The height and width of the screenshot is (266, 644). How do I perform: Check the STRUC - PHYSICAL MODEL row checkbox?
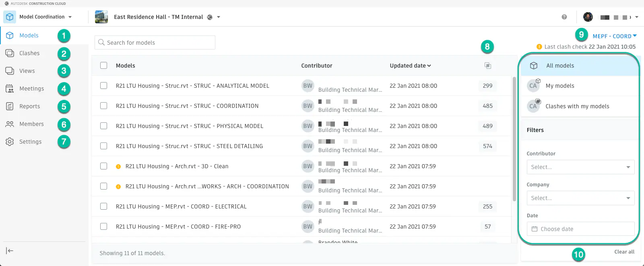104,126
